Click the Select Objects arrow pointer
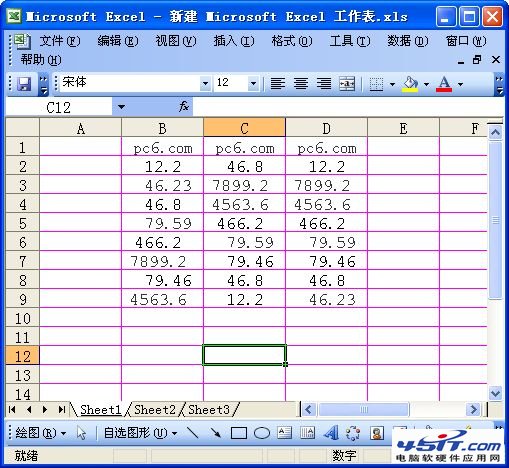This screenshot has height=468, width=509. pos(81,433)
